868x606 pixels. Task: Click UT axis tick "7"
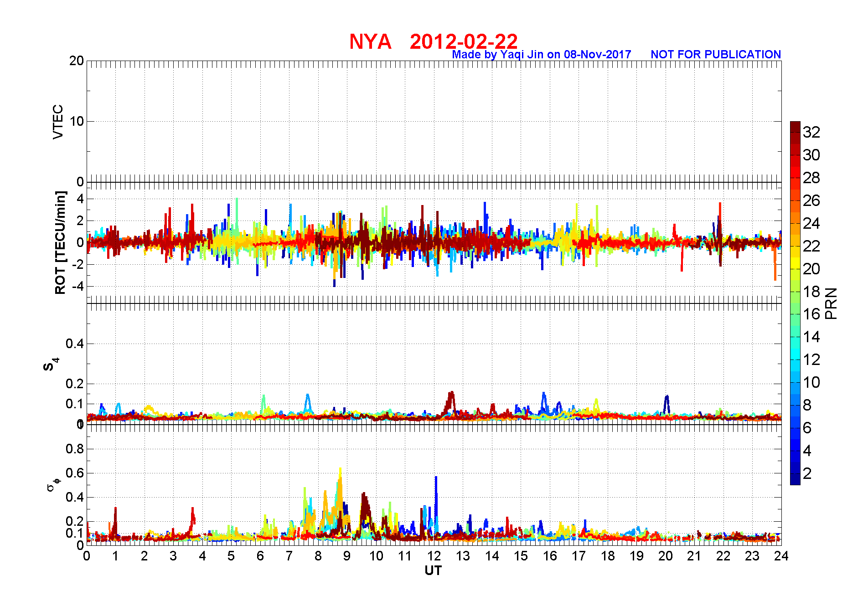pyautogui.click(x=289, y=556)
